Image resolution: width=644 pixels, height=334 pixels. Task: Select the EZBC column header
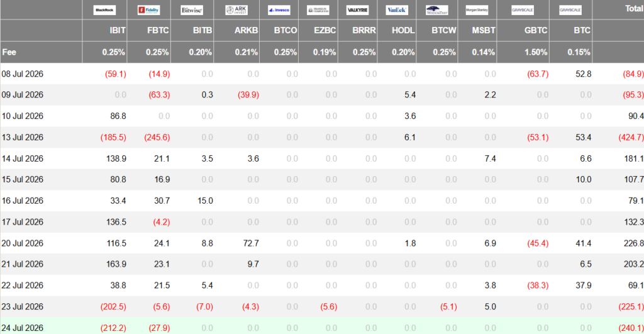(x=325, y=30)
